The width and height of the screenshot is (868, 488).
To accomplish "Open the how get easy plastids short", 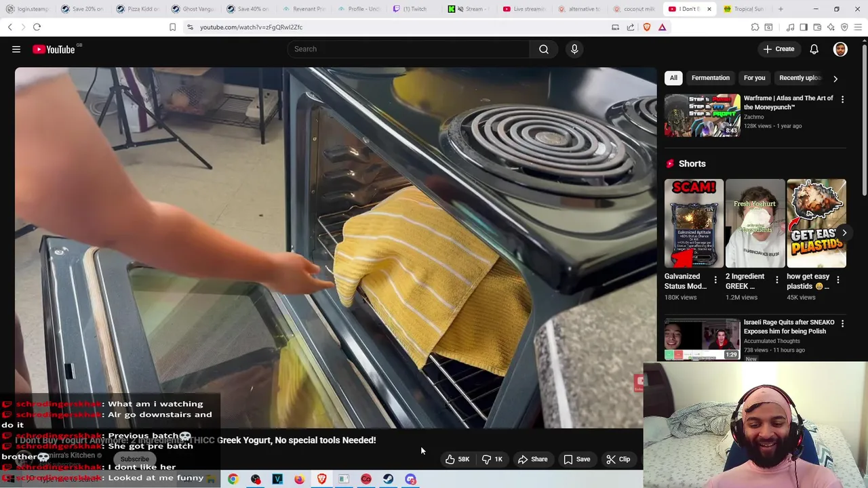I will tap(816, 223).
